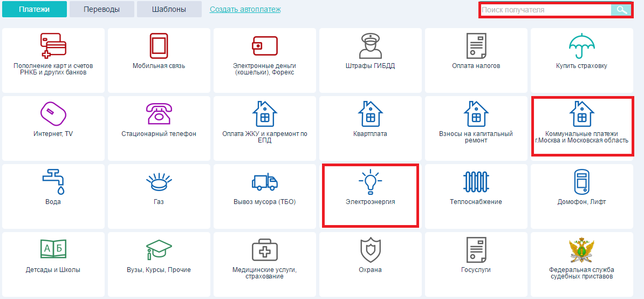Open Коммунальные платежи г.Москва tile

point(581,126)
